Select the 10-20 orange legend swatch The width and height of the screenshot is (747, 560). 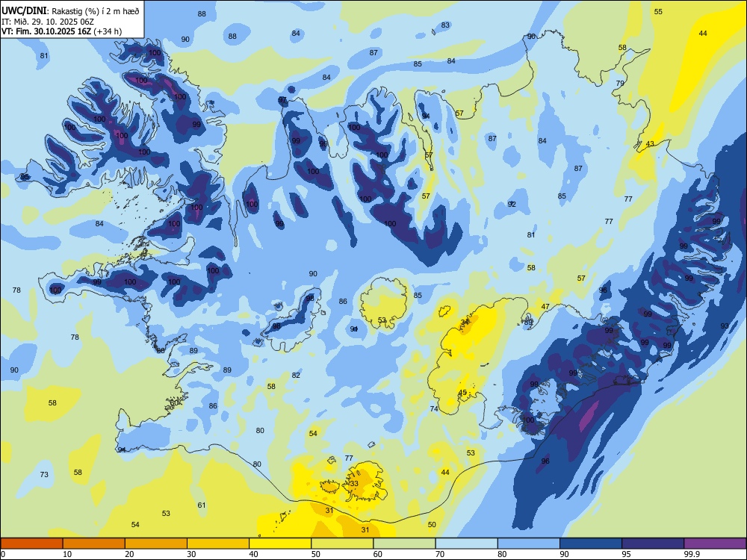94,544
